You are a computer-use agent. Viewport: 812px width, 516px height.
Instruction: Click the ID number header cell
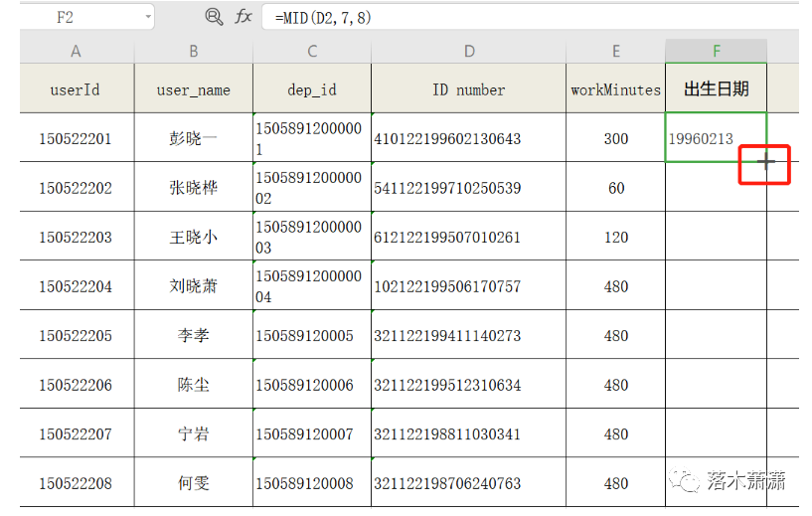469,88
